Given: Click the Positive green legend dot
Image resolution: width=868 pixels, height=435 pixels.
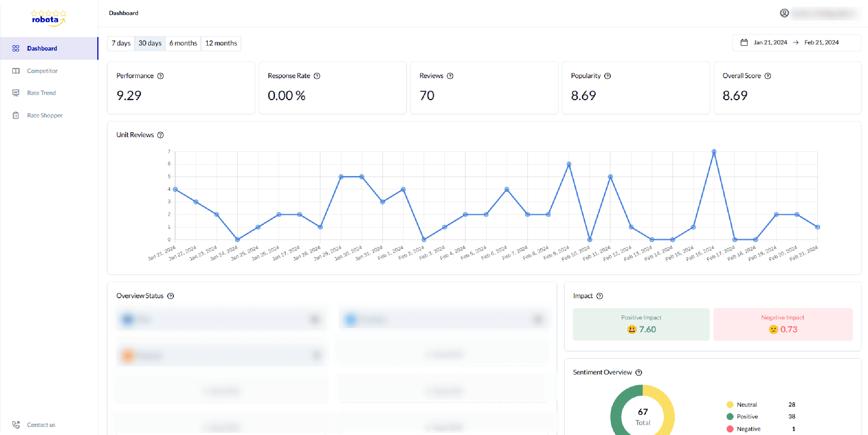Looking at the screenshot, I should [x=730, y=416].
